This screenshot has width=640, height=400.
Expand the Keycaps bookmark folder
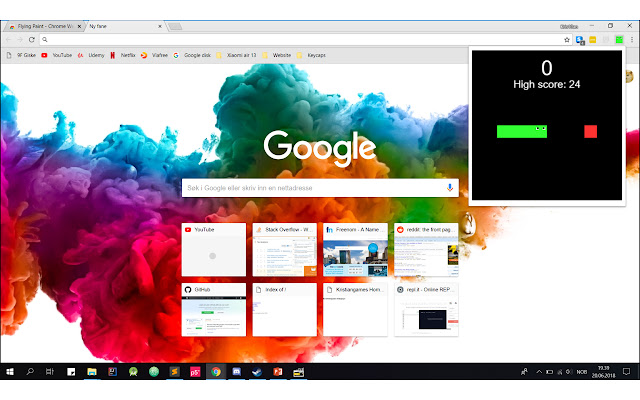(311, 55)
